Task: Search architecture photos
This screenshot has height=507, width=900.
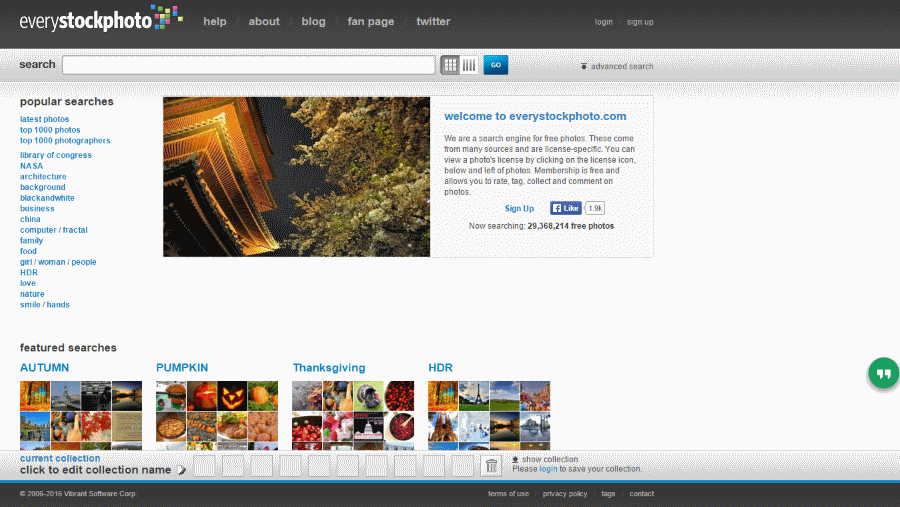Action: (x=43, y=176)
